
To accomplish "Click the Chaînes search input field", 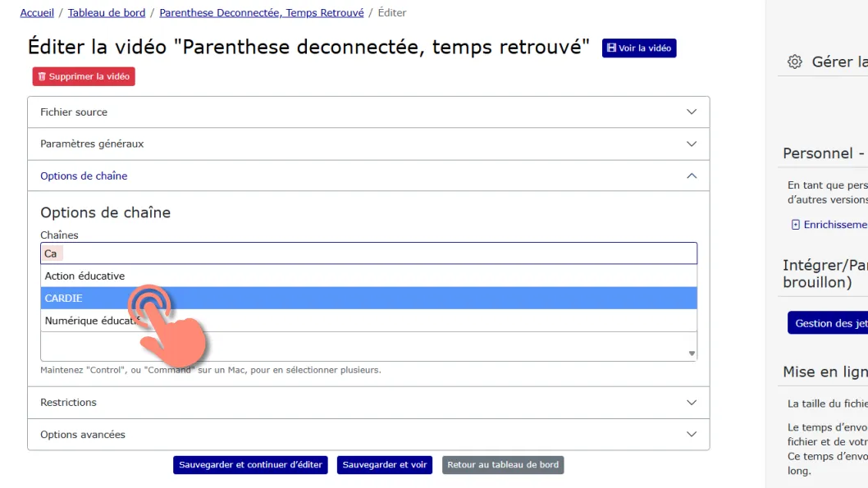I will [x=368, y=253].
